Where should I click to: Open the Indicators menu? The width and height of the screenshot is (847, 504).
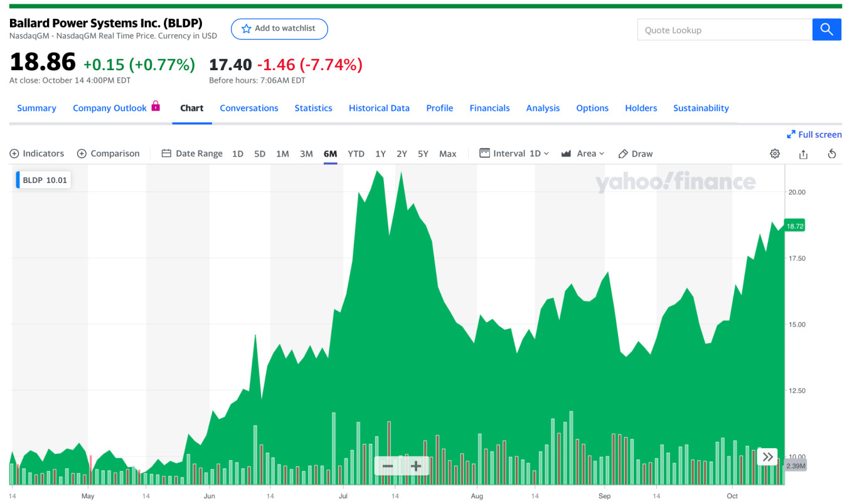coord(37,154)
